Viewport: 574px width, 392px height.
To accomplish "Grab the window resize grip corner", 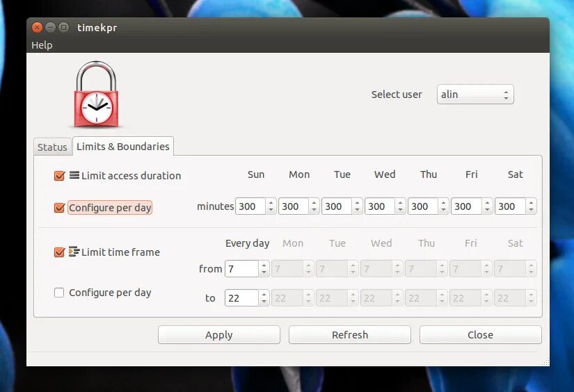I will point(545,361).
